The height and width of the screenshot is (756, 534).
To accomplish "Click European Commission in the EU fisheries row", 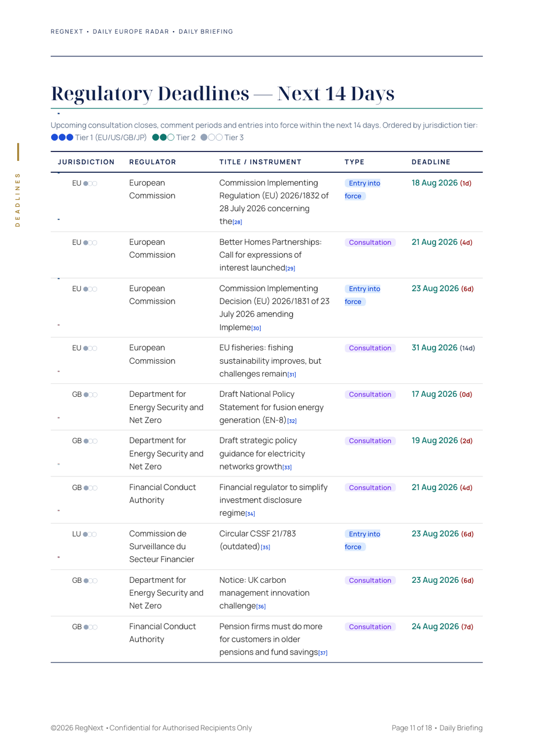I will point(152,354).
